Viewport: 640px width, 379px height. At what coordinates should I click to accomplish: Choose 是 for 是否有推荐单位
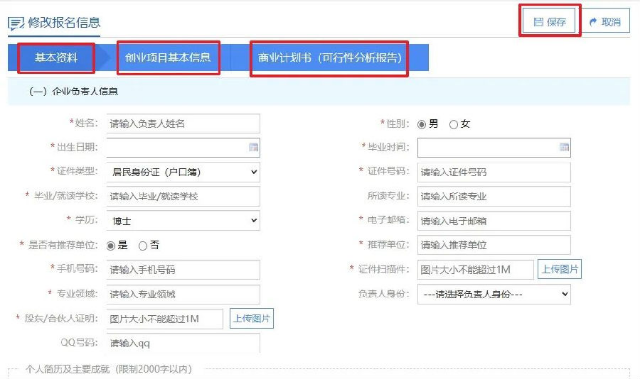(111, 246)
